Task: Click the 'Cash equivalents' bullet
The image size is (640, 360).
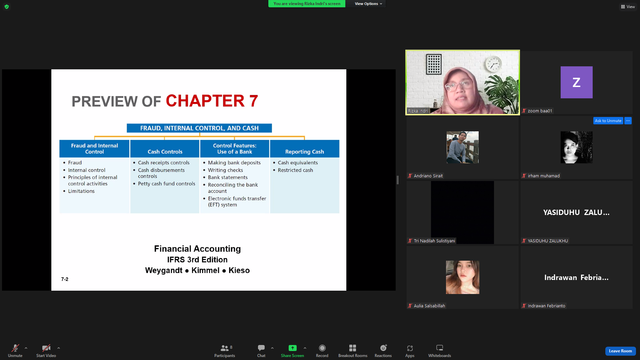Action: pyautogui.click(x=298, y=162)
